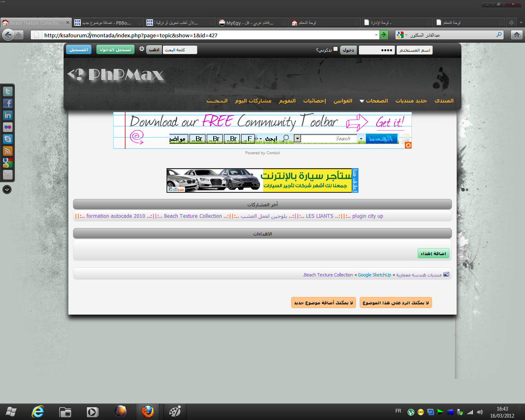This screenshot has height=420, width=525.
Task: Click the email envelope icon in the sidebar
Action: [8, 175]
